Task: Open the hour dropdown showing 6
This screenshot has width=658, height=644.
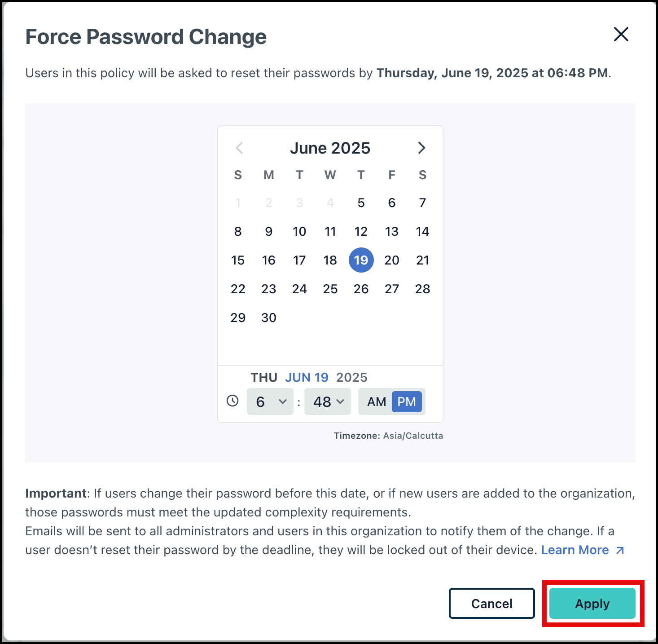Action: (269, 401)
